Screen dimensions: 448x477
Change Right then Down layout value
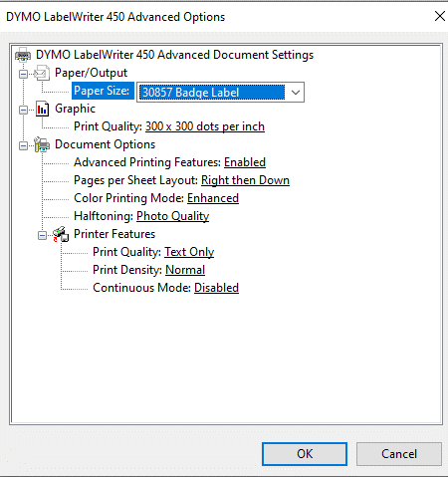tap(245, 180)
